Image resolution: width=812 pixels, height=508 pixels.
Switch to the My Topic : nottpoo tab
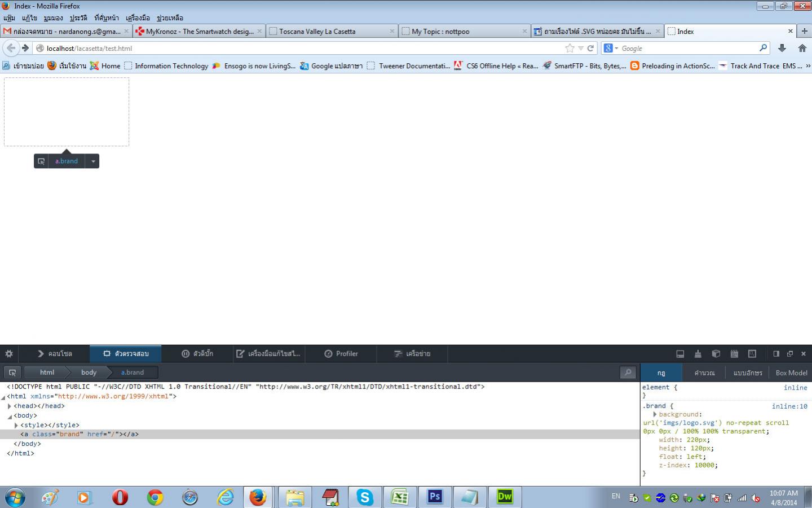point(464,32)
